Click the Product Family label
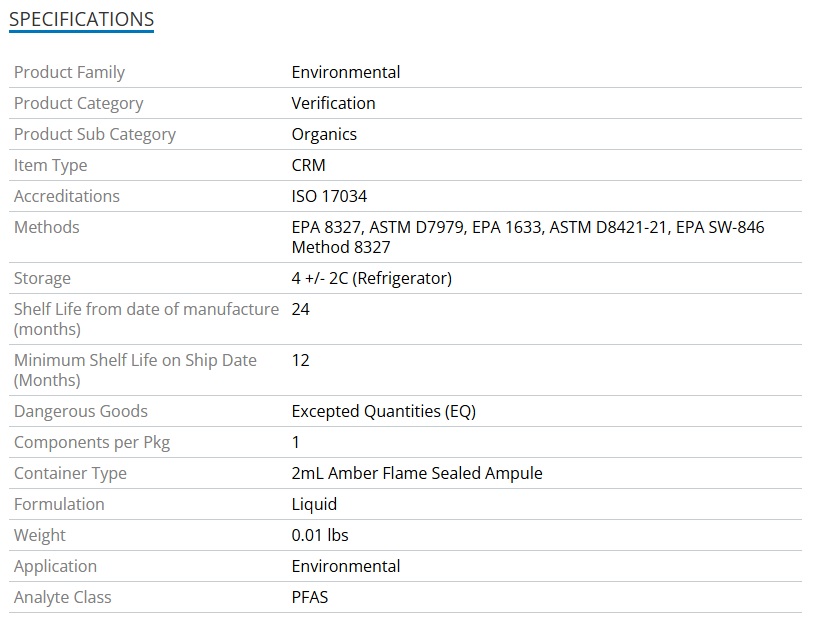This screenshot has width=815, height=621. click(x=69, y=72)
